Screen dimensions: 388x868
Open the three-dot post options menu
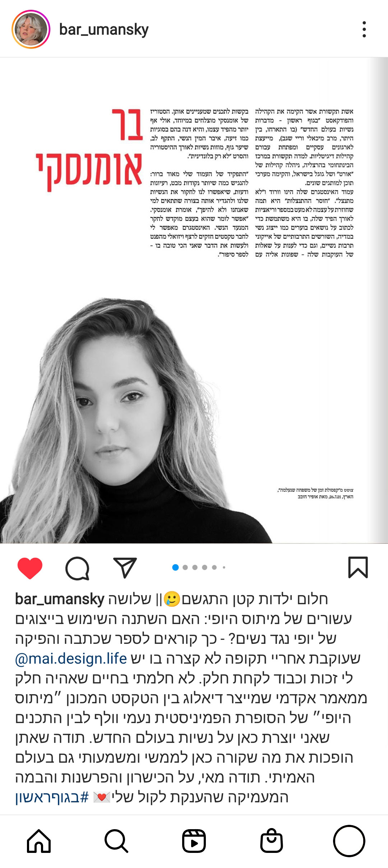(x=364, y=29)
